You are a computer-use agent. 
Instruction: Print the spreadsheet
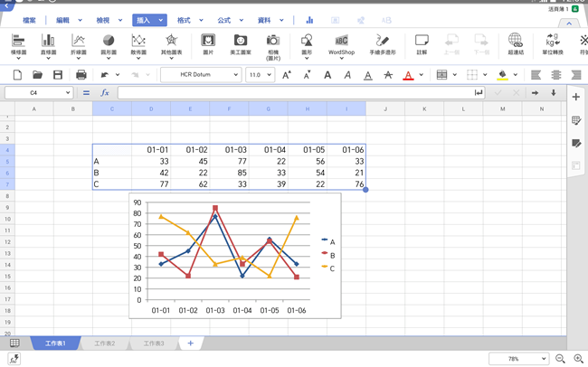pos(81,75)
